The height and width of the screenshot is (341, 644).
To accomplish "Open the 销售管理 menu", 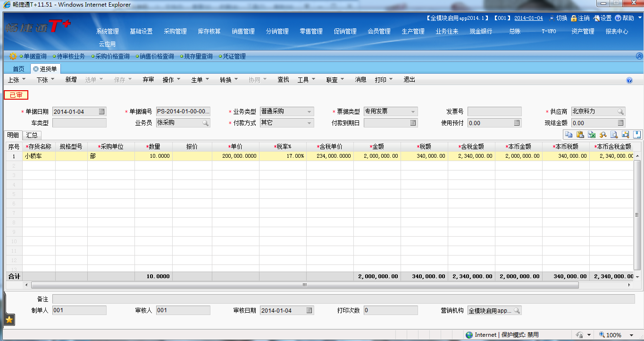I will click(243, 31).
